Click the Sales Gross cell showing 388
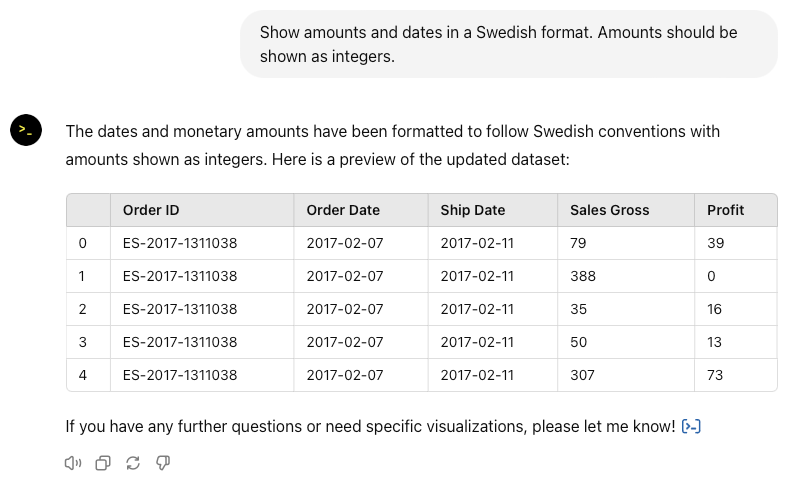Viewport: 795px width, 480px height. coord(583,276)
